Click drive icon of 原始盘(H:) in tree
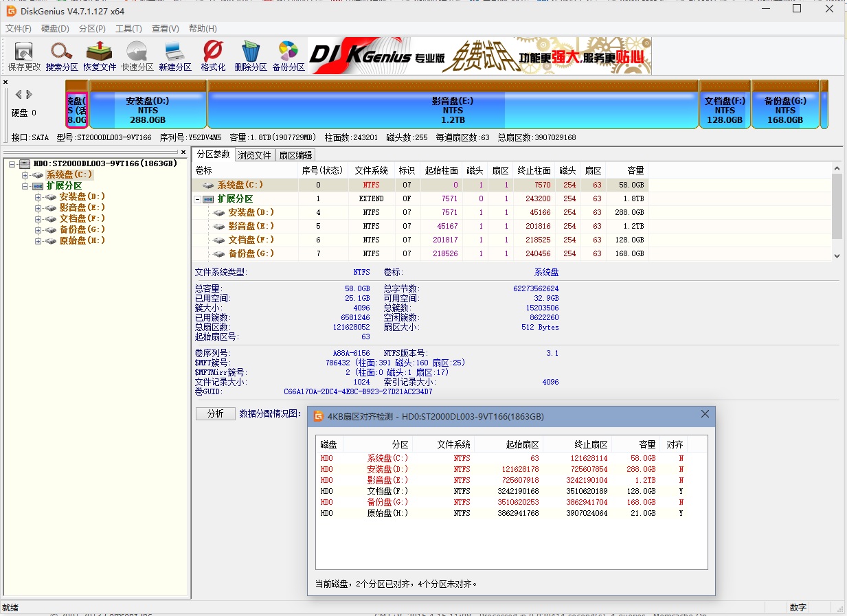The height and width of the screenshot is (616, 847). pos(51,240)
